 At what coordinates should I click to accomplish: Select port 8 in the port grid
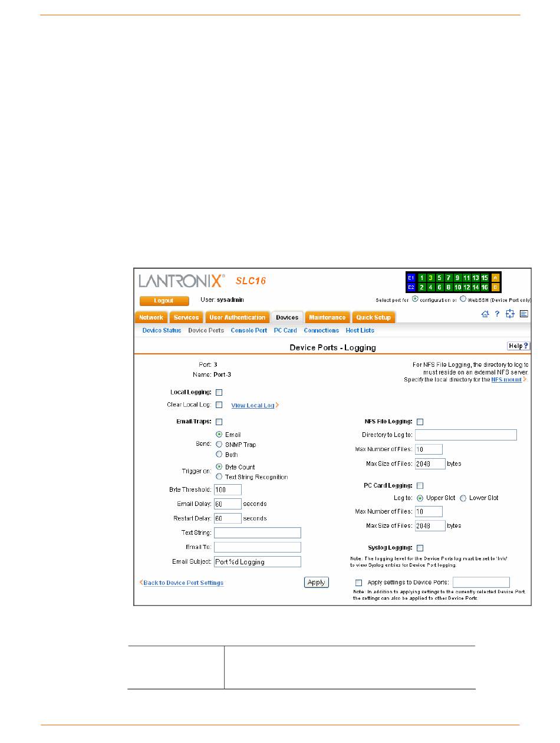click(449, 287)
